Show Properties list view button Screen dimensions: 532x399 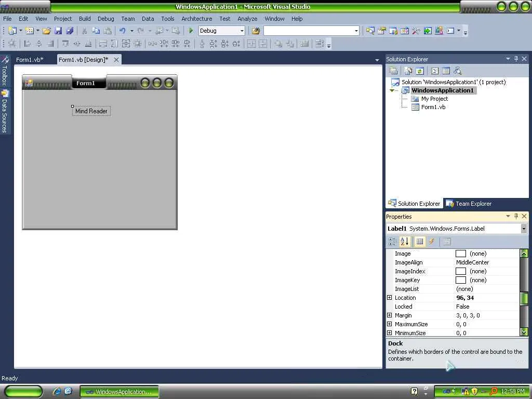coord(420,242)
